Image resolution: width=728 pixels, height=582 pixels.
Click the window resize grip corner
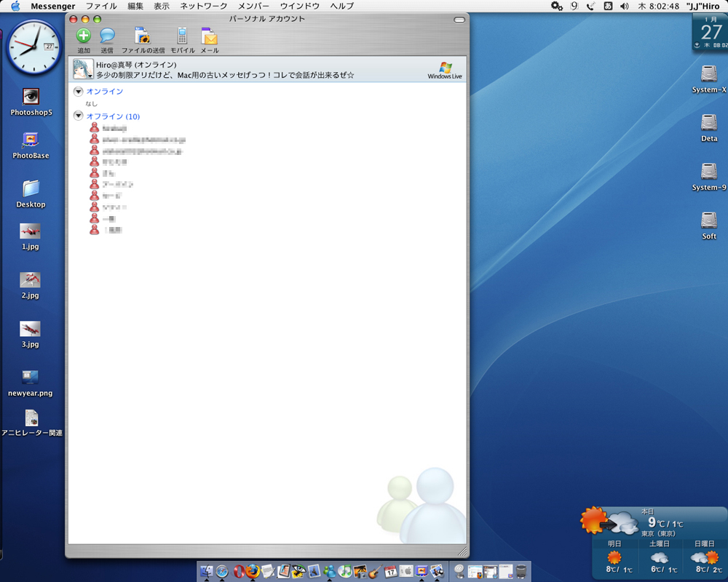[462, 551]
